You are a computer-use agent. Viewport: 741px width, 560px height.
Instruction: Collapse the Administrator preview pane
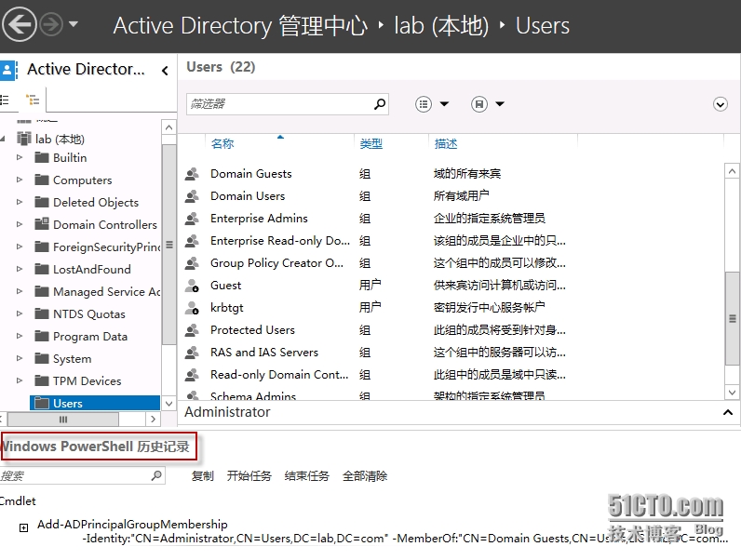[728, 412]
